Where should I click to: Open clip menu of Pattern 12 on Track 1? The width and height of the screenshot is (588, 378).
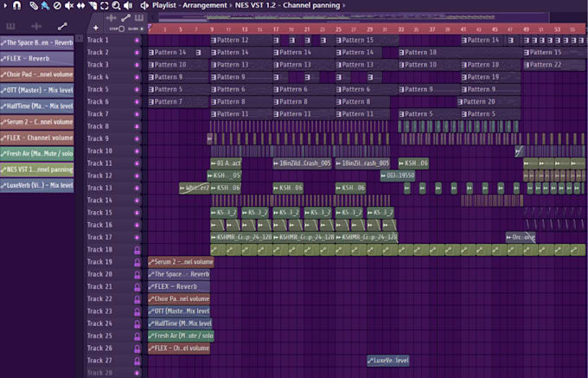click(x=214, y=40)
